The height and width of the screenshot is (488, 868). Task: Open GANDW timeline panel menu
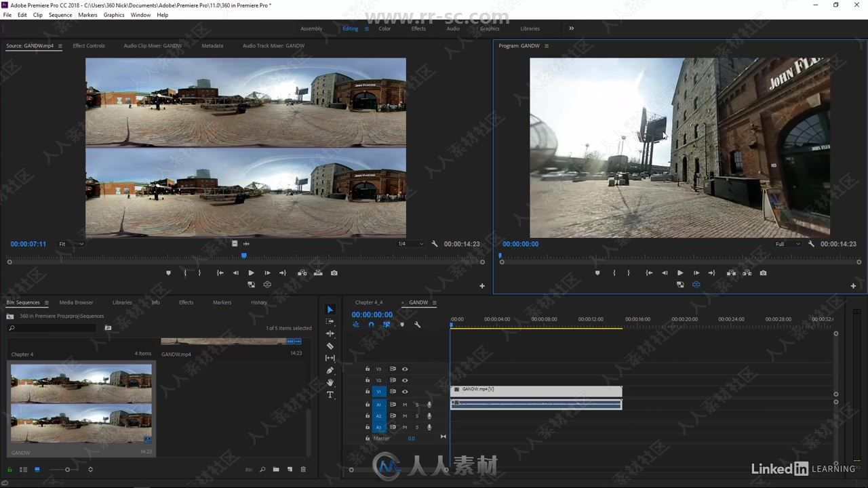434,302
